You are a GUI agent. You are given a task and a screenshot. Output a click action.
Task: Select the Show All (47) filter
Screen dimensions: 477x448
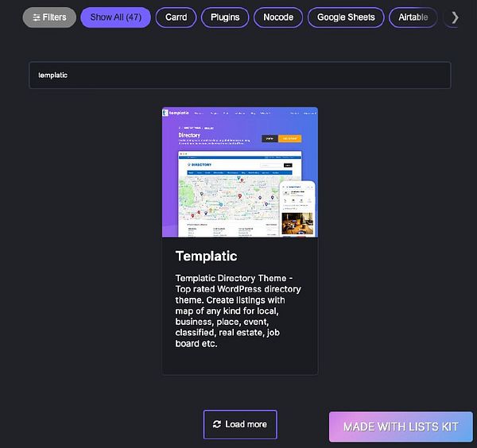point(115,17)
